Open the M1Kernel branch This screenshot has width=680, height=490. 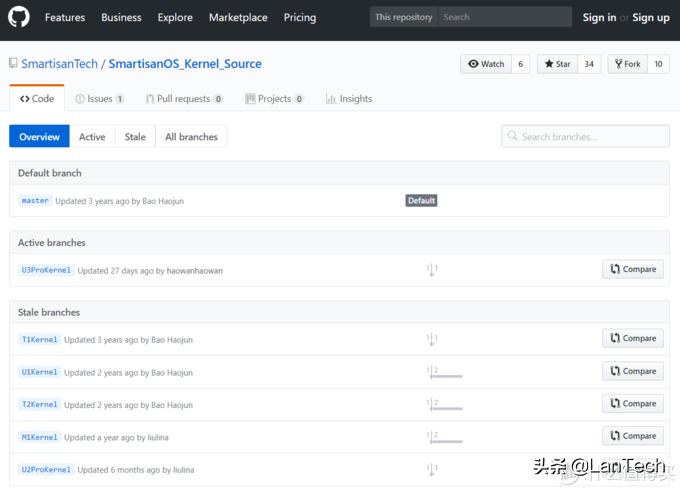point(39,437)
